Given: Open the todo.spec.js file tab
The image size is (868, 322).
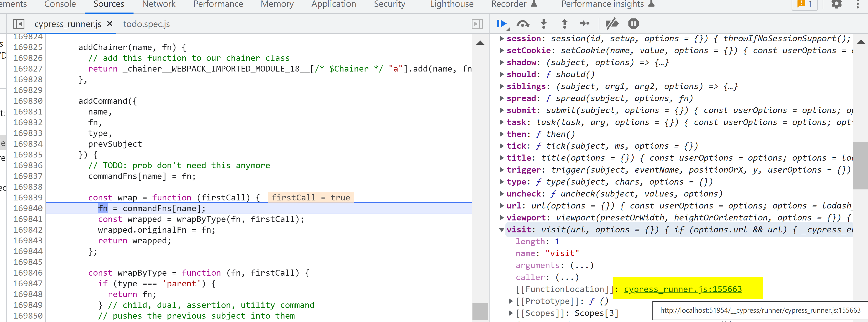Looking at the screenshot, I should (146, 24).
